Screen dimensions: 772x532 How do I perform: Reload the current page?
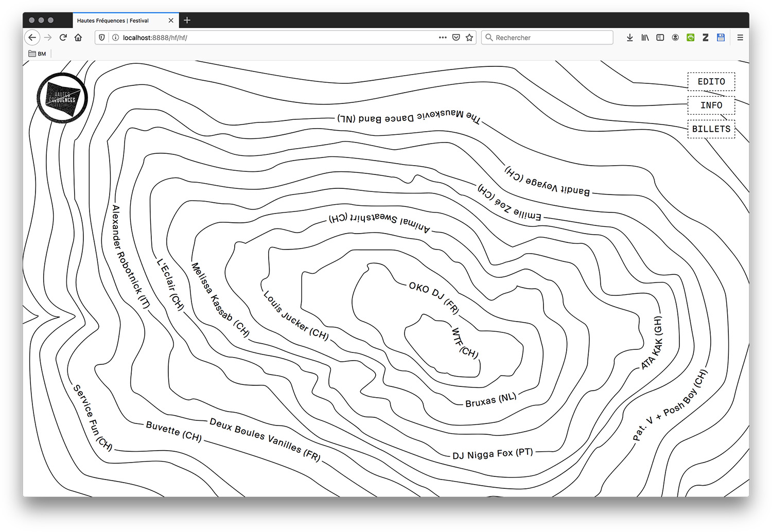point(63,38)
